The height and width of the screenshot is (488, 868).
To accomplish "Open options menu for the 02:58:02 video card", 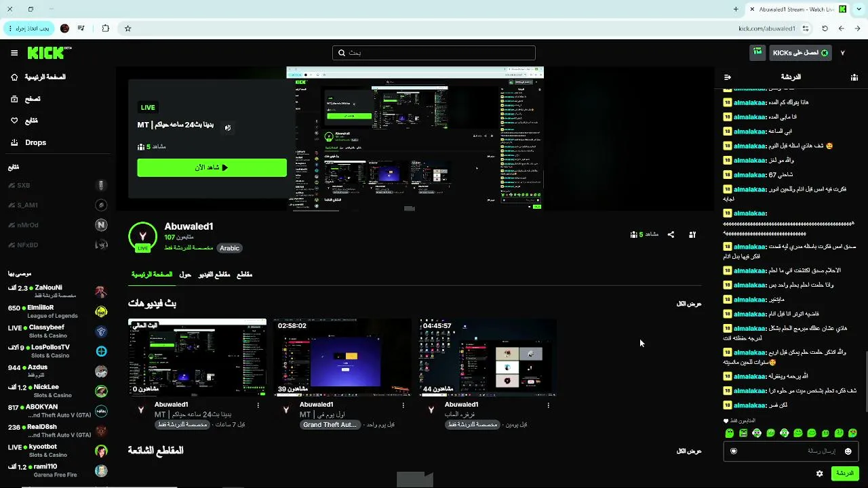I will (403, 405).
